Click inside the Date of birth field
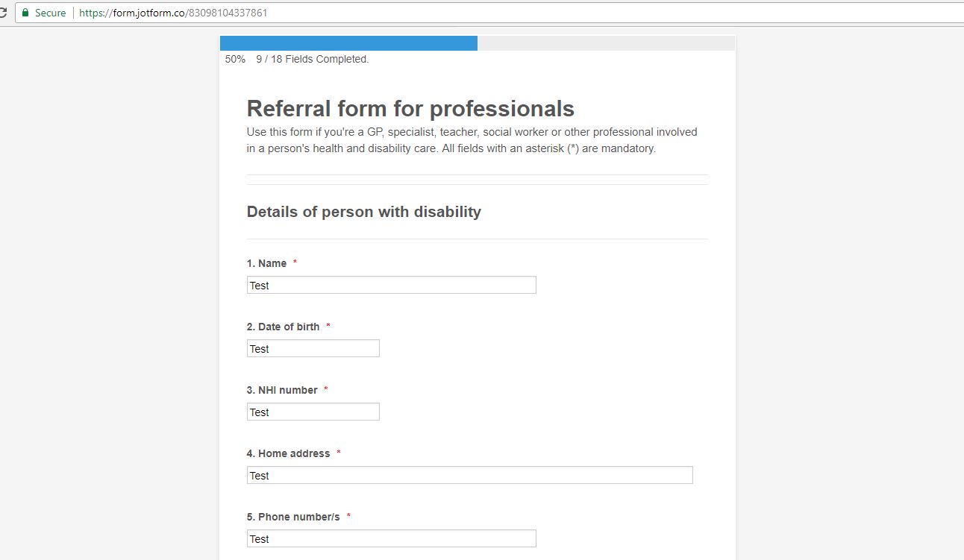 313,348
